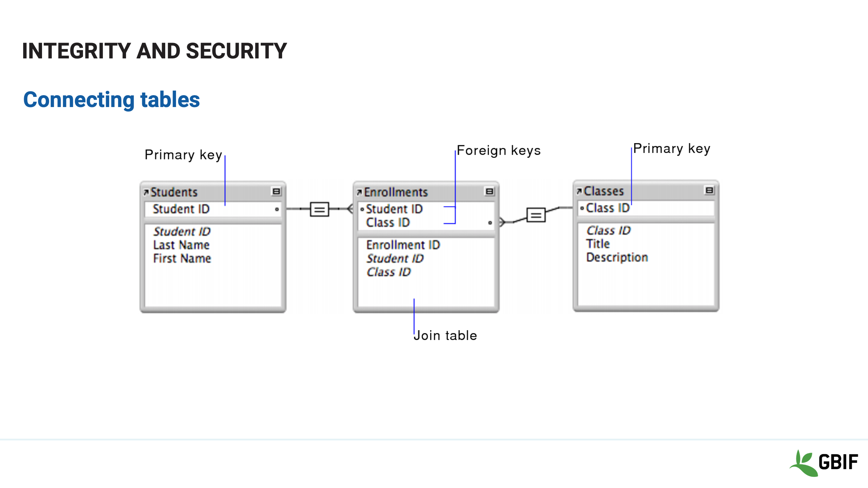Click the arrow icon beside Classes title

click(x=579, y=191)
